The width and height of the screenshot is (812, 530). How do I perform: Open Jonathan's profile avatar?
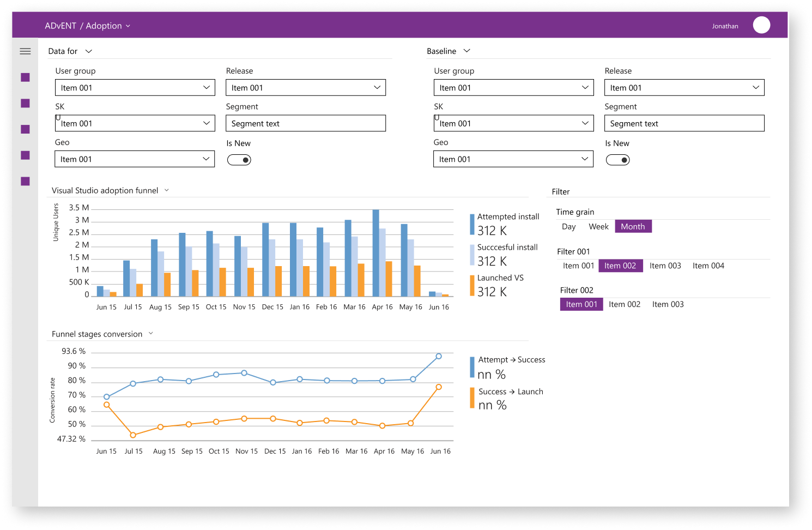tap(761, 25)
